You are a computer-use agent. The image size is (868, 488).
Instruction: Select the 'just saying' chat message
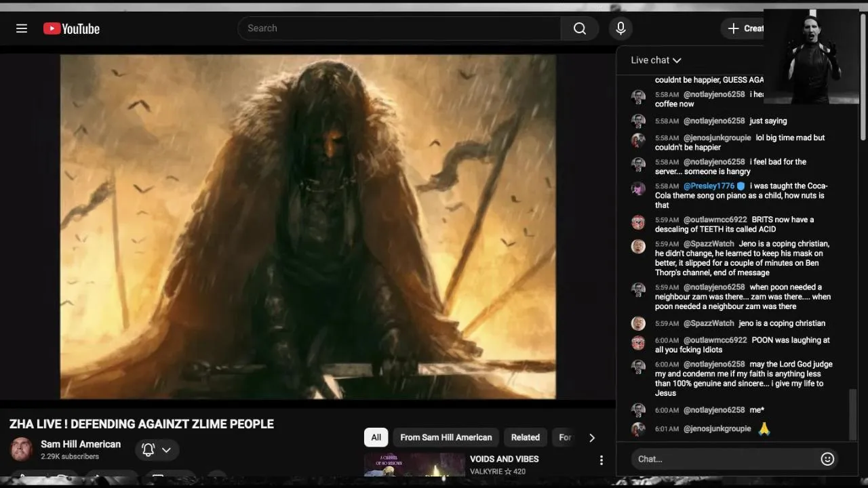tap(768, 121)
